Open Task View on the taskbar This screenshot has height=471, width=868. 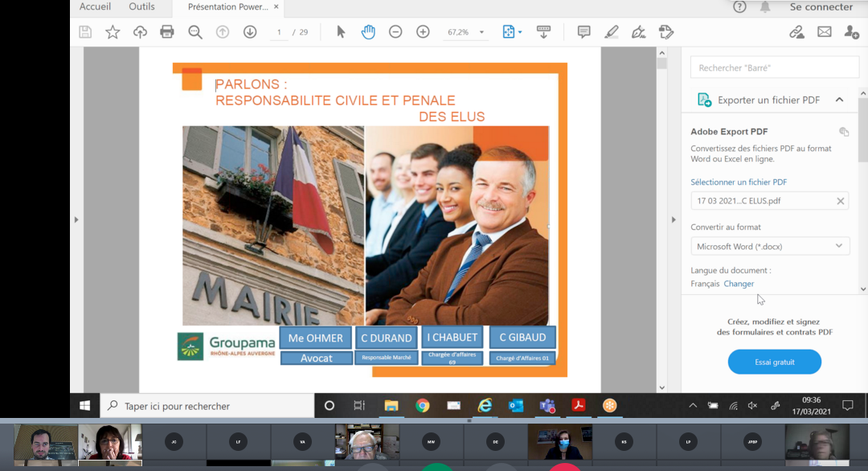pyautogui.click(x=359, y=406)
